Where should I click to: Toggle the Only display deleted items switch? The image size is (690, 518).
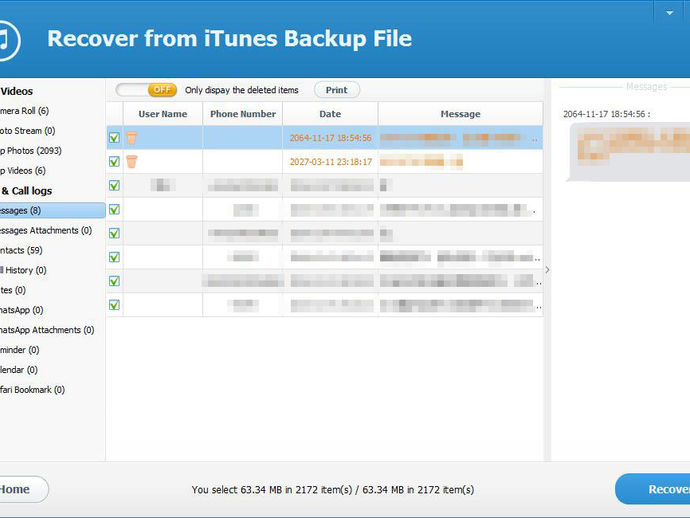pyautogui.click(x=146, y=90)
